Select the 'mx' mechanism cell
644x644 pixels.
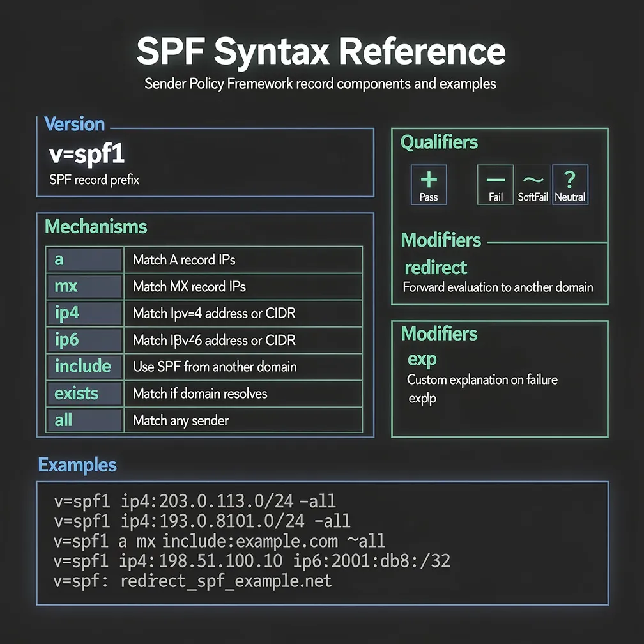pyautogui.click(x=84, y=286)
